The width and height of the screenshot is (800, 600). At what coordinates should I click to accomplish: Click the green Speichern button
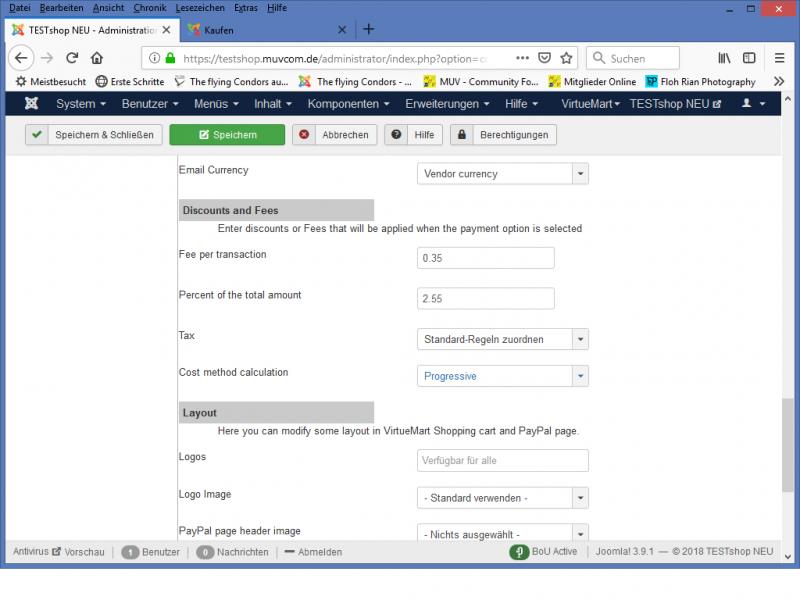point(227,135)
